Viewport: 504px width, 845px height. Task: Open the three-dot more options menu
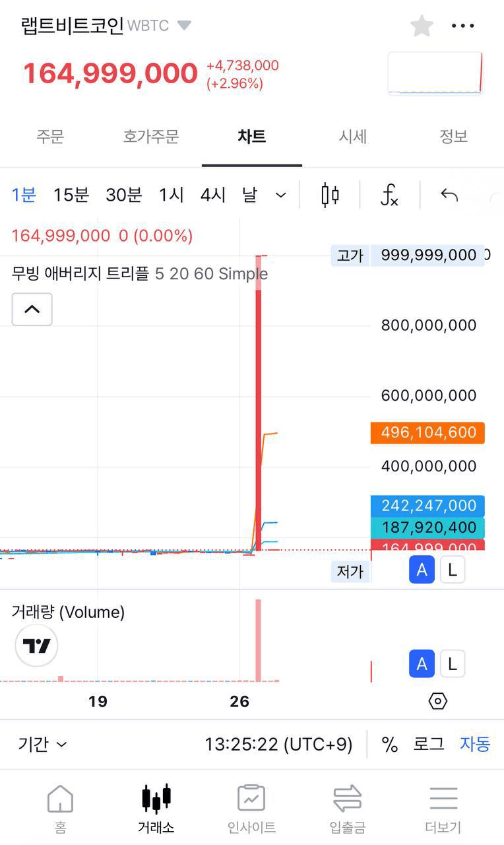pos(462,26)
